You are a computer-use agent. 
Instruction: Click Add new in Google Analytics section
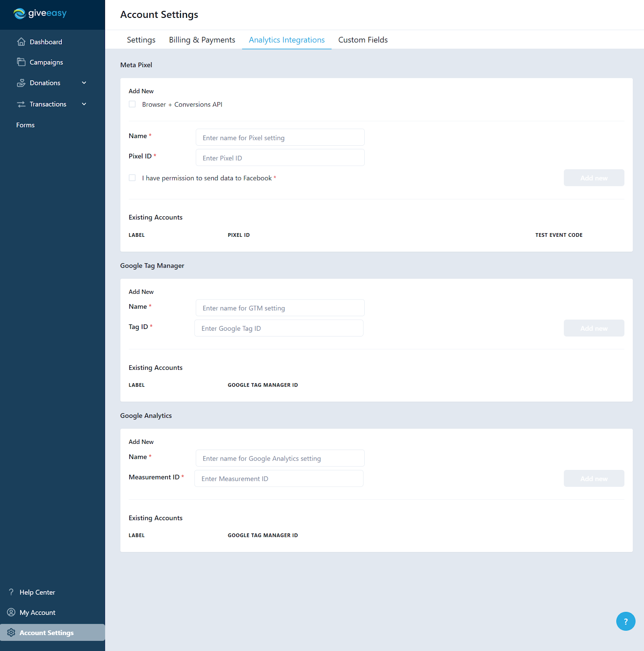point(594,478)
